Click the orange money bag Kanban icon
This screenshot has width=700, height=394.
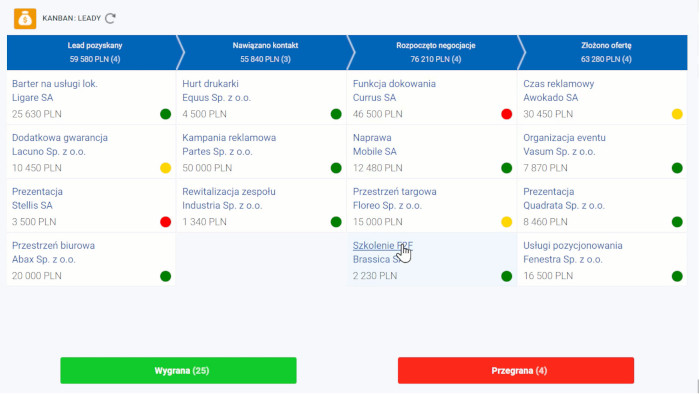click(25, 18)
